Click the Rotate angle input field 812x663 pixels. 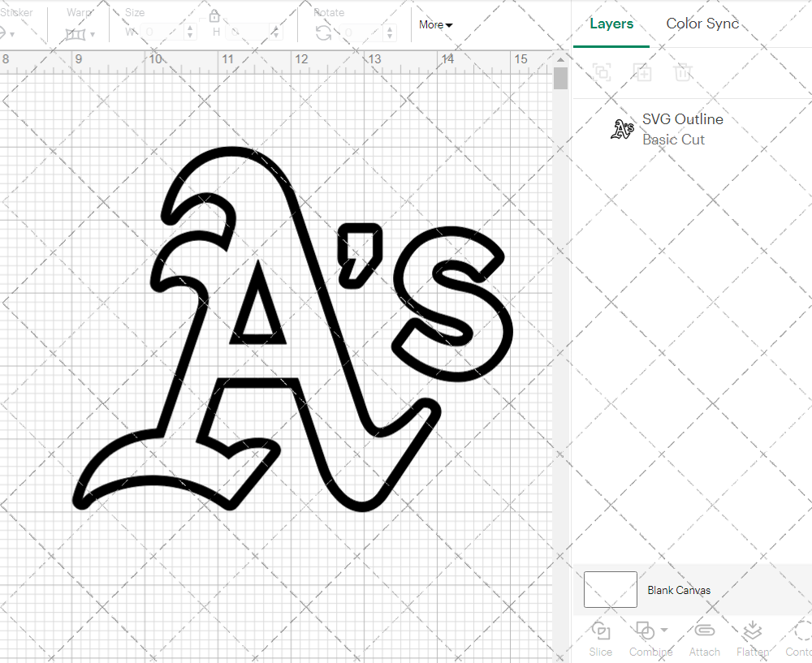point(362,32)
